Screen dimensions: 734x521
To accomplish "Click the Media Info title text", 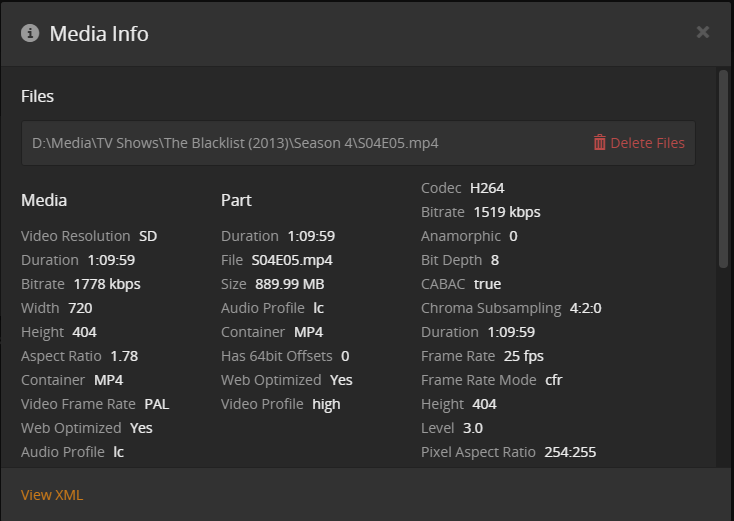I will coord(99,33).
